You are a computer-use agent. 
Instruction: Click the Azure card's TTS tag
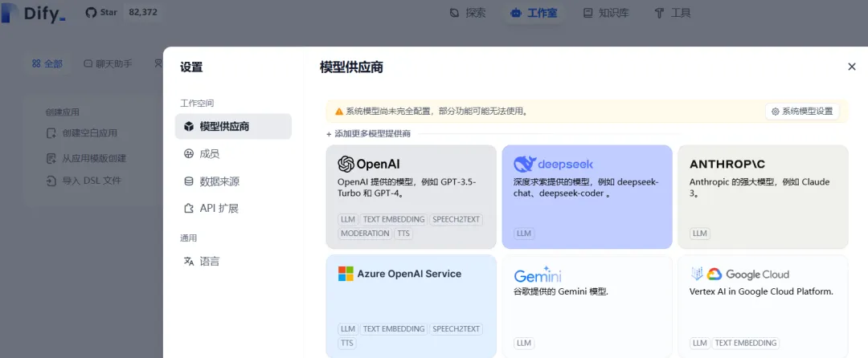(347, 343)
